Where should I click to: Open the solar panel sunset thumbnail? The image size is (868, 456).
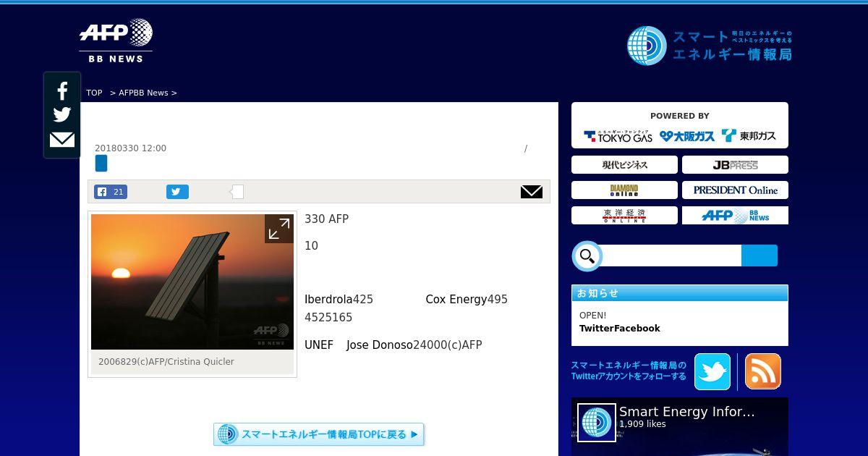pos(192,282)
